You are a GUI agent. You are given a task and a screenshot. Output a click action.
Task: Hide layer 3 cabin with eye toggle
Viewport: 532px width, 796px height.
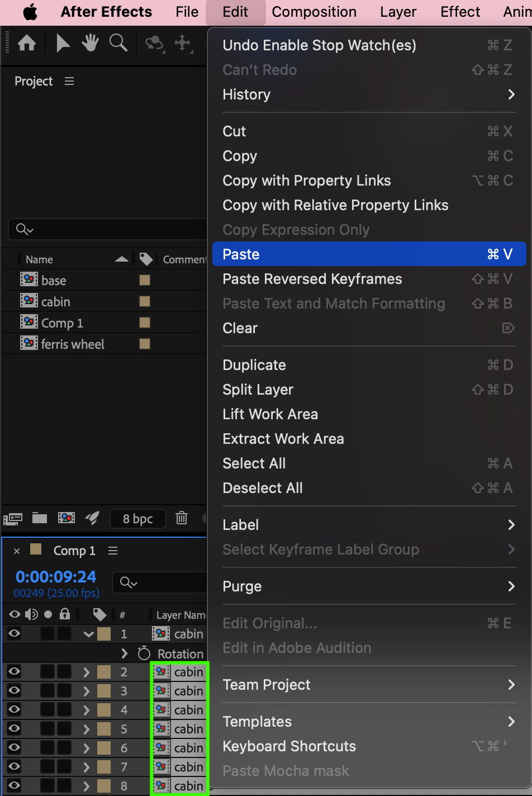[x=14, y=690]
